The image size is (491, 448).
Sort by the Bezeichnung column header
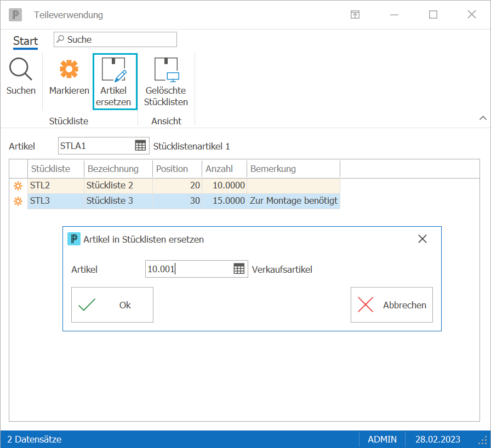tap(118, 169)
